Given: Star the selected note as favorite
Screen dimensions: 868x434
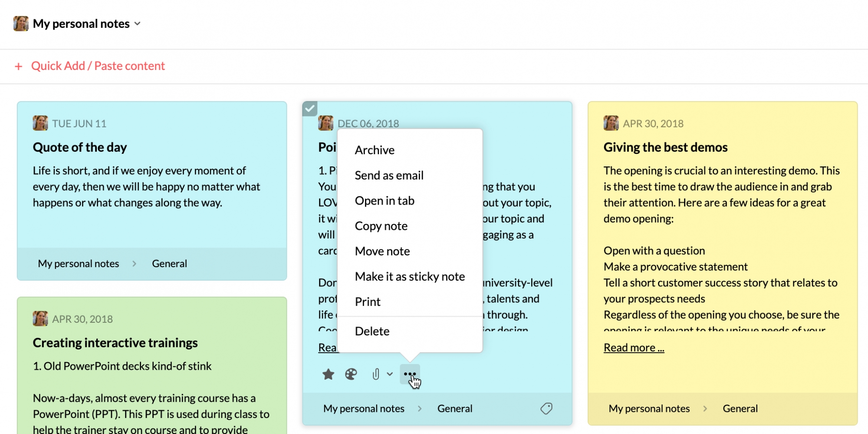Looking at the screenshot, I should [x=329, y=374].
